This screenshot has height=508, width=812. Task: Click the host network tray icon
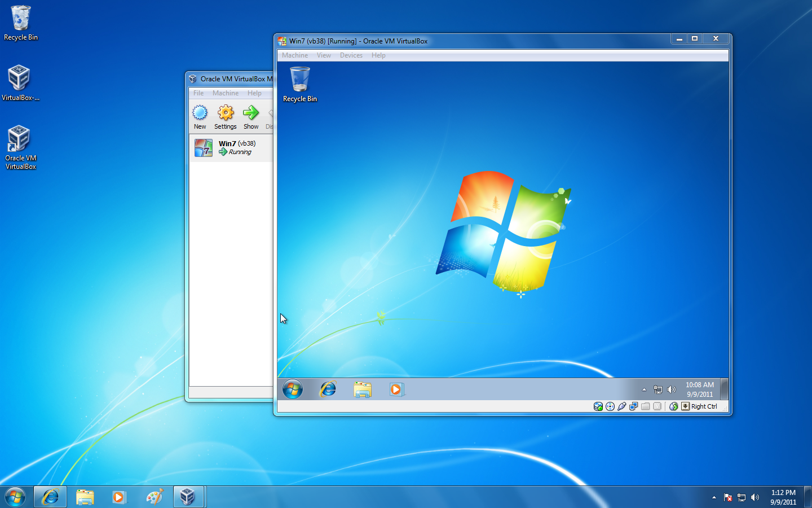click(742, 497)
